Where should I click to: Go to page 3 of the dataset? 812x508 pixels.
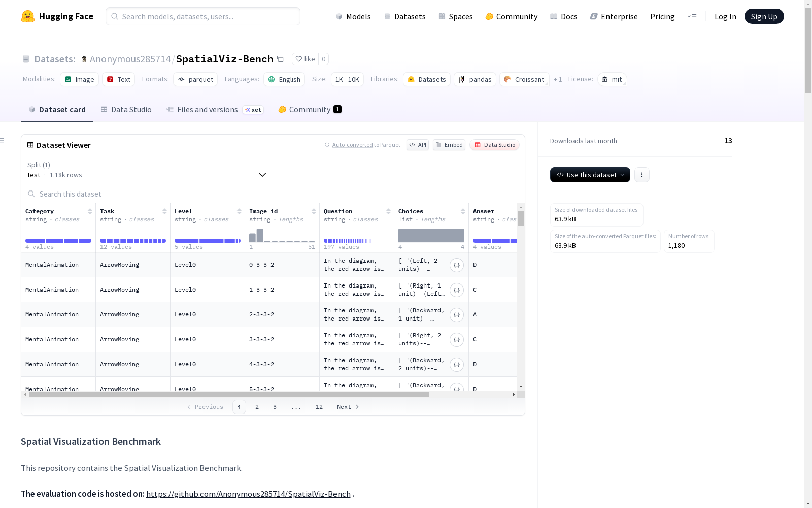275,407
